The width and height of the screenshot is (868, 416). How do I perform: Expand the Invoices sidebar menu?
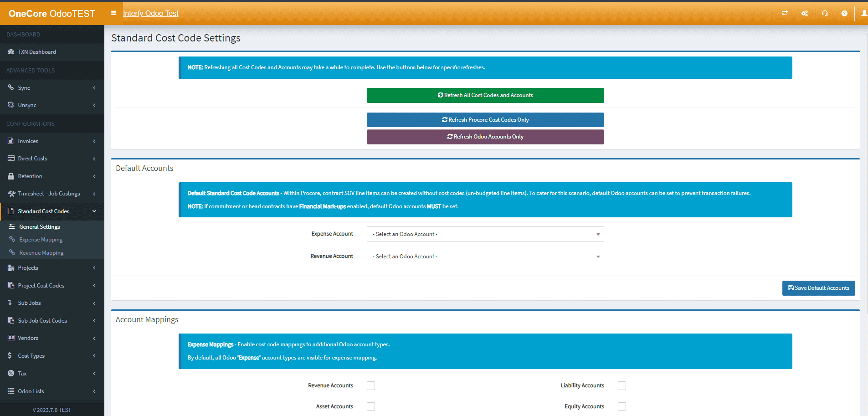coord(28,141)
